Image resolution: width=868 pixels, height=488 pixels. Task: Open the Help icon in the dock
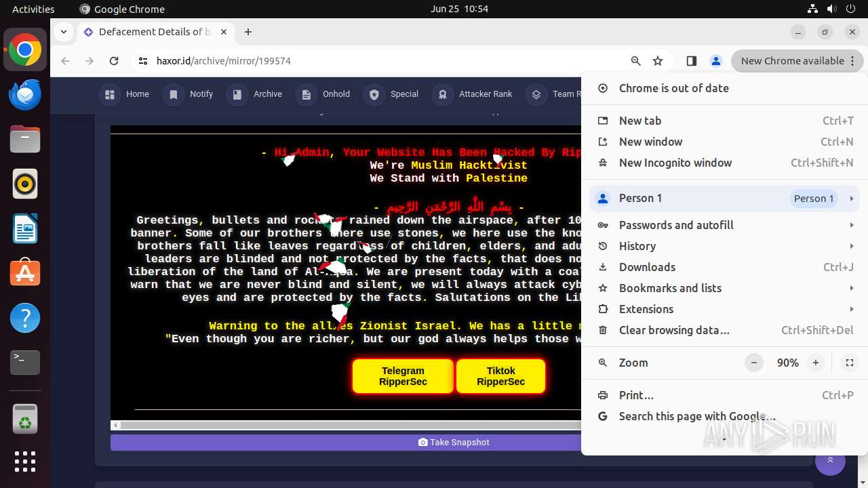pyautogui.click(x=25, y=318)
